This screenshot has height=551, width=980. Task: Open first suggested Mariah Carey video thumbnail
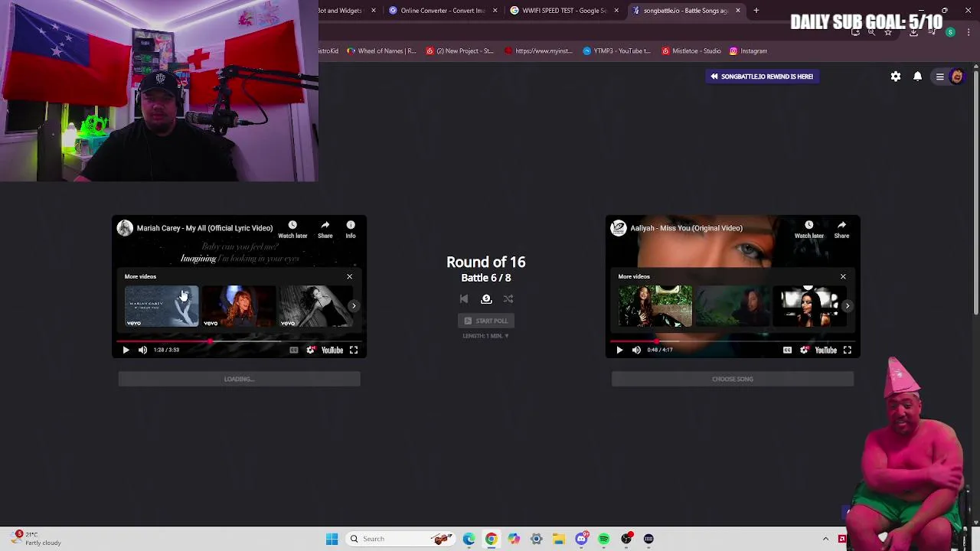click(x=162, y=306)
